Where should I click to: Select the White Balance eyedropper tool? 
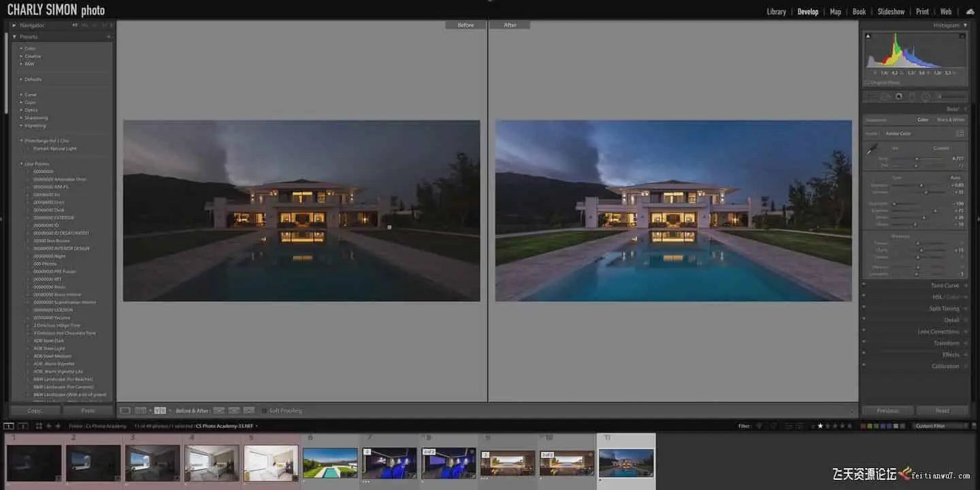tap(872, 150)
